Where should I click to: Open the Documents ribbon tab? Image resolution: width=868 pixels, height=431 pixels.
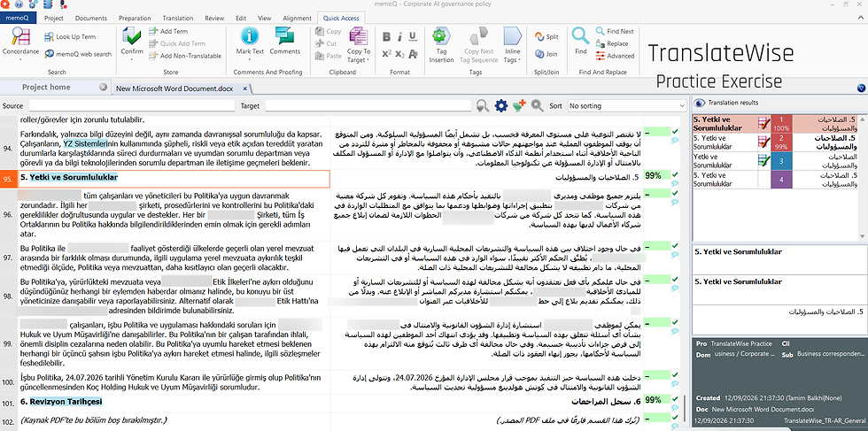[x=91, y=19]
